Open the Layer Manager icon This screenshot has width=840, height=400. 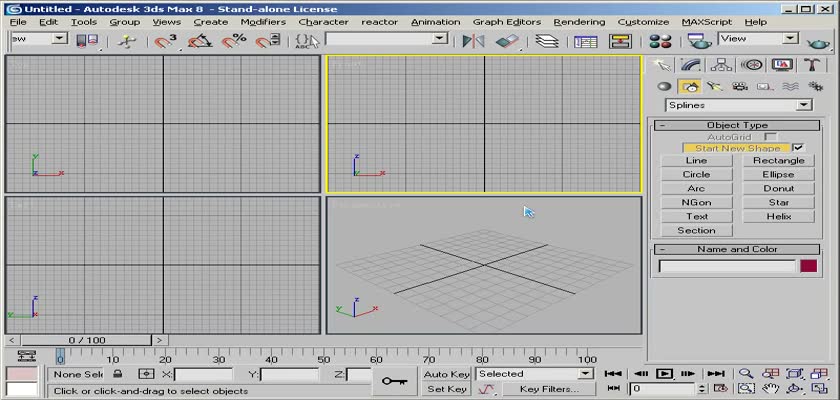click(546, 41)
